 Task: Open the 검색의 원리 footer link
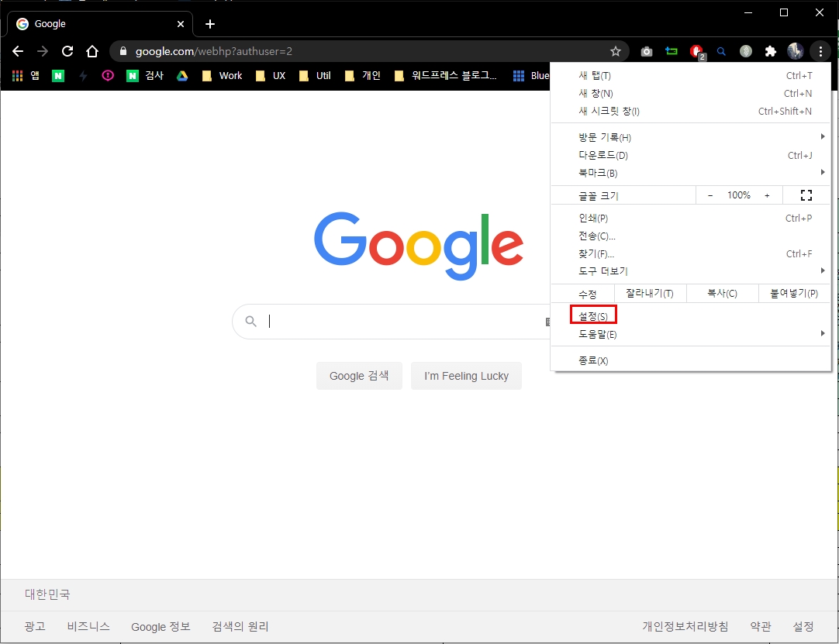click(x=240, y=626)
